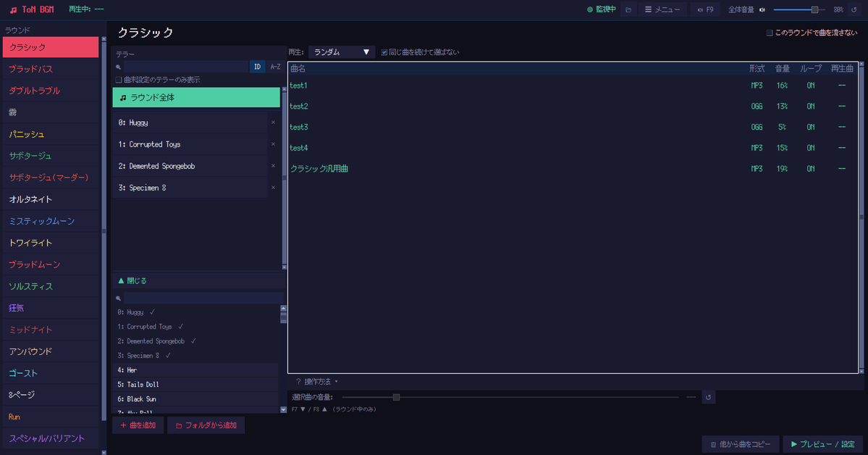The height and width of the screenshot is (455, 868).
Task: Remove Demented Spongebob with its × icon
Action: click(x=273, y=166)
